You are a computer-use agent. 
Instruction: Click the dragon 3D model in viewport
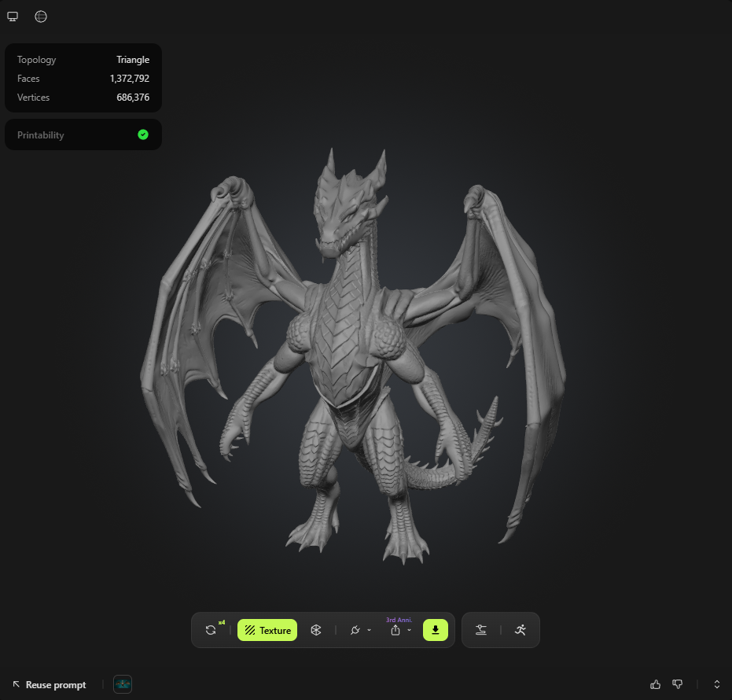354,355
